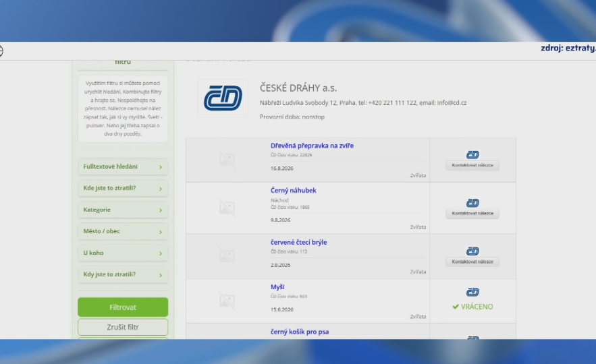Click train number 113 text
596x364 pixels.
pyautogui.click(x=289, y=251)
